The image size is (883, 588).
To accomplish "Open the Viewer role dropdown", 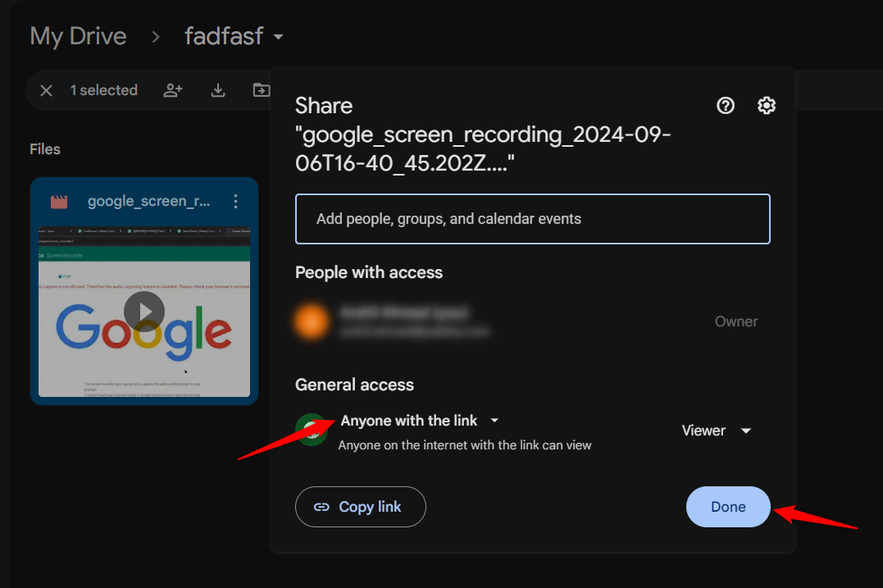I will click(x=716, y=431).
